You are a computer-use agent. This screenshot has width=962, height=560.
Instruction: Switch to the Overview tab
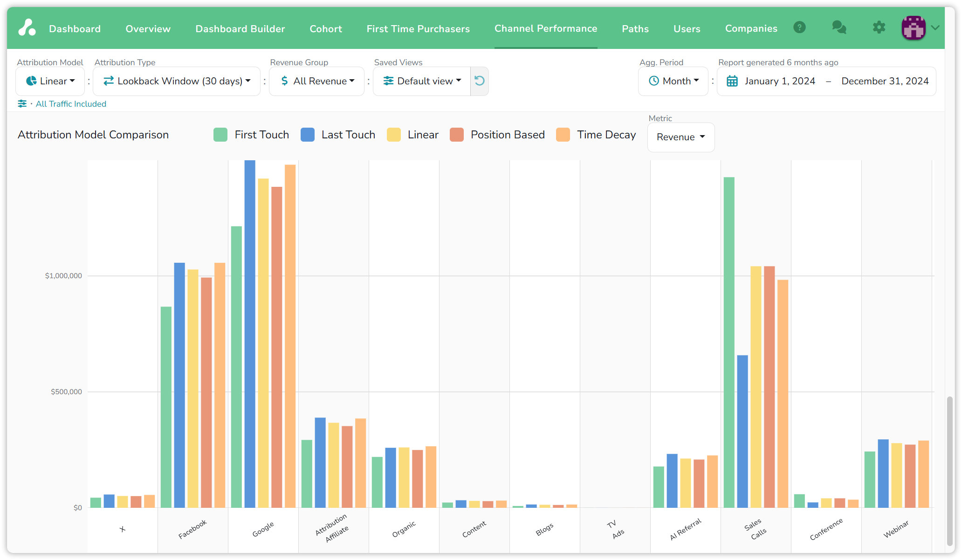[x=148, y=29]
